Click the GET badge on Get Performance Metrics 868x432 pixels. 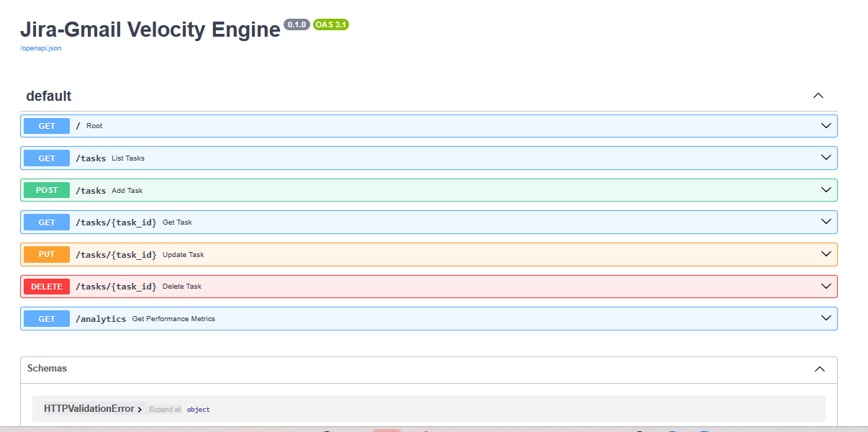pyautogui.click(x=46, y=318)
